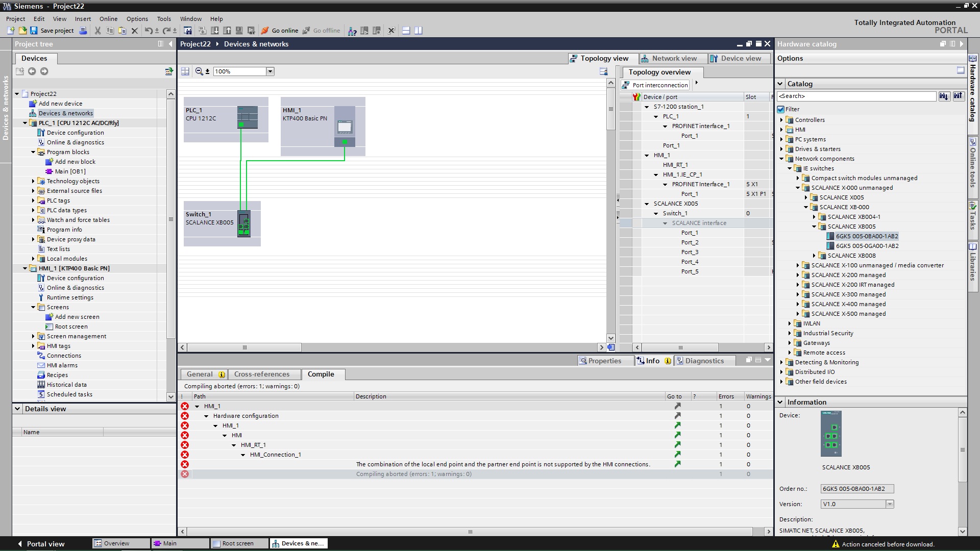The image size is (980, 551).
Task: Split editor space vertically
Action: (x=419, y=31)
